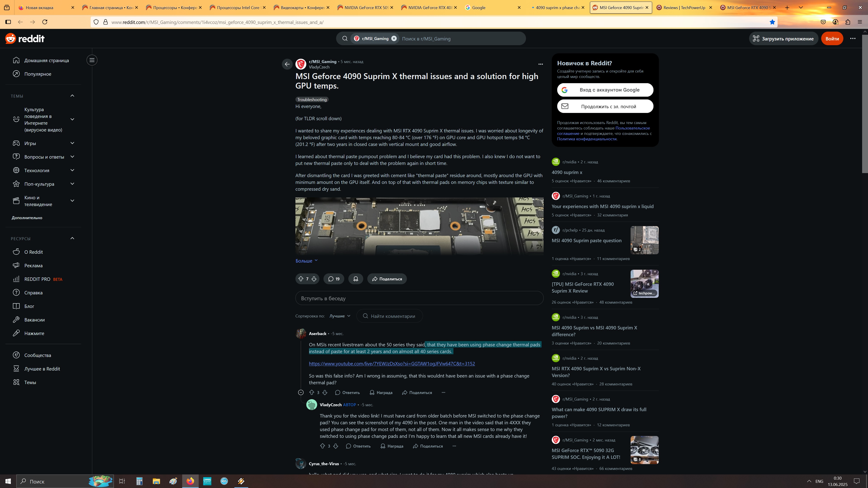
Task: Open the post's three-dot options menu
Action: click(x=540, y=64)
